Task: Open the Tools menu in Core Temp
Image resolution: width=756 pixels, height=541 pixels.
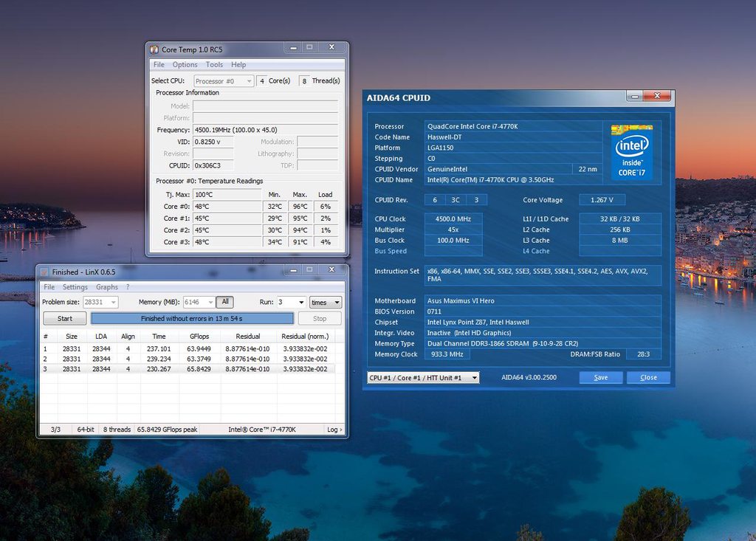Action: pos(214,65)
